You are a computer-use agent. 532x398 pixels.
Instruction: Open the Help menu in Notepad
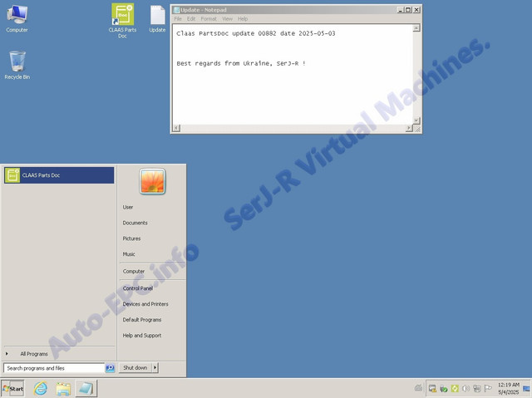(x=243, y=18)
